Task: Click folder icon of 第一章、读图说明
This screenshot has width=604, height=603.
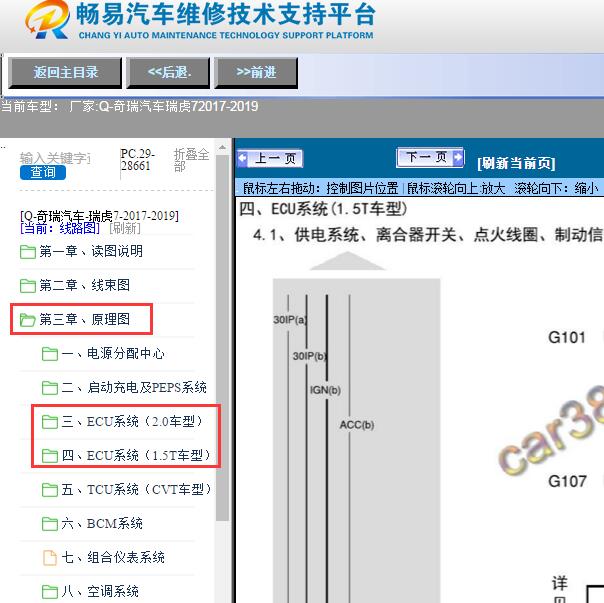Action: point(28,252)
